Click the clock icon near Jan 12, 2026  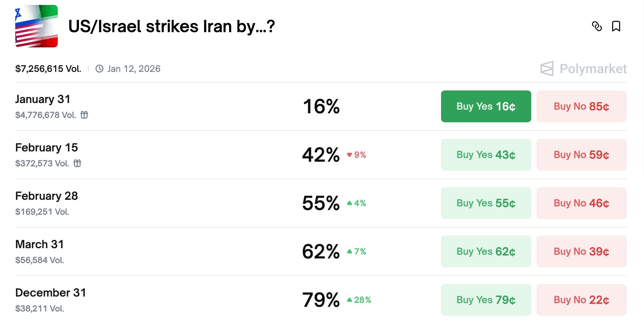[99, 69]
